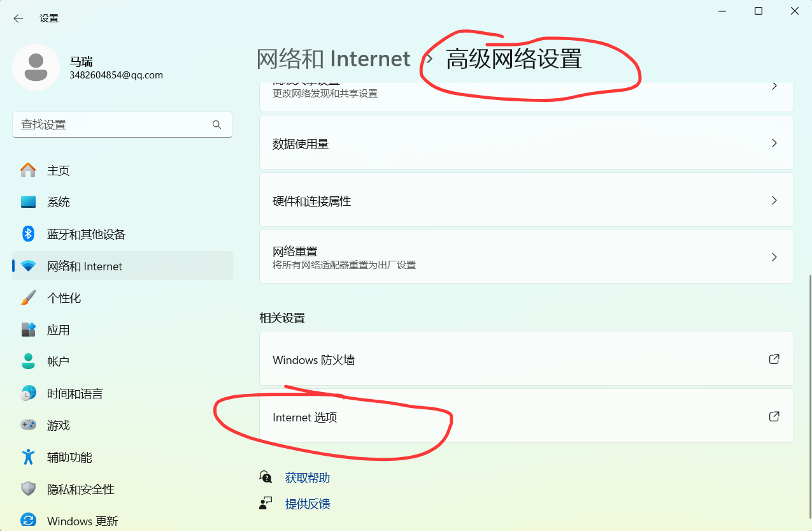This screenshot has height=531, width=812.
Task: Switch to 应用 settings section
Action: tap(122, 330)
